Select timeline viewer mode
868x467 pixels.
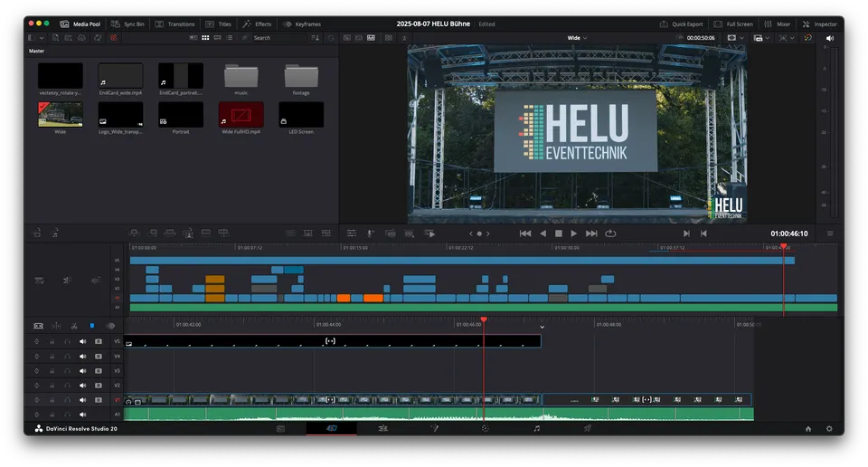[371, 38]
